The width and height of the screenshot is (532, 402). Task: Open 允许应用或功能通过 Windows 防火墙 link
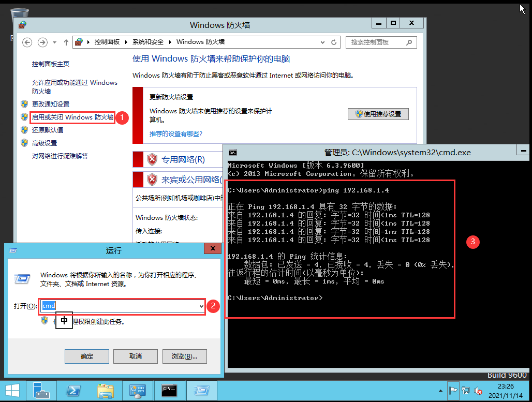(x=75, y=87)
